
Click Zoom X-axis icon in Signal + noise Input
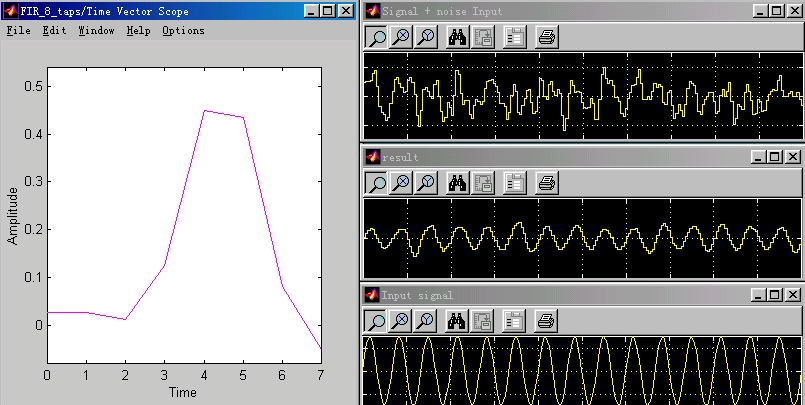(x=401, y=38)
